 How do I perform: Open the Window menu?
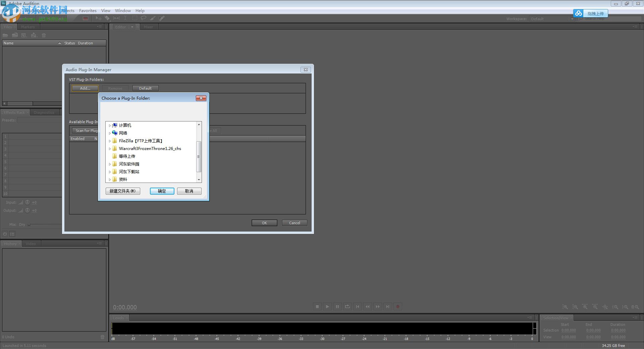tap(122, 10)
